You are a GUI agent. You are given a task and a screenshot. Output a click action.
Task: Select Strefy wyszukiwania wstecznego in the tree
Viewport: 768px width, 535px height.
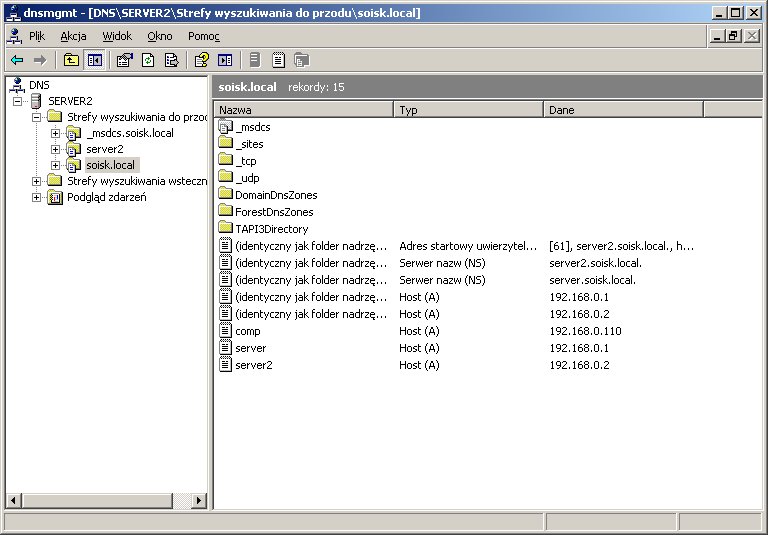click(x=137, y=181)
